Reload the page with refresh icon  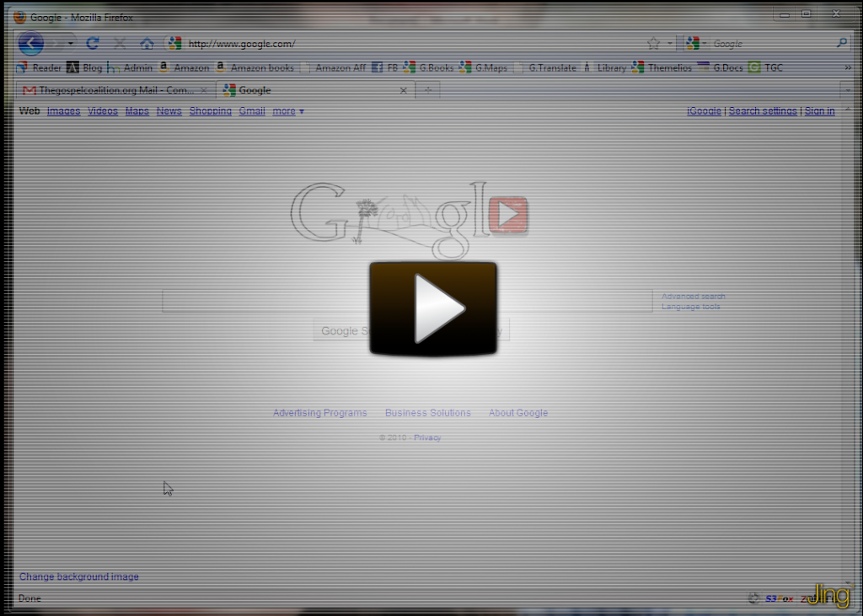(93, 43)
